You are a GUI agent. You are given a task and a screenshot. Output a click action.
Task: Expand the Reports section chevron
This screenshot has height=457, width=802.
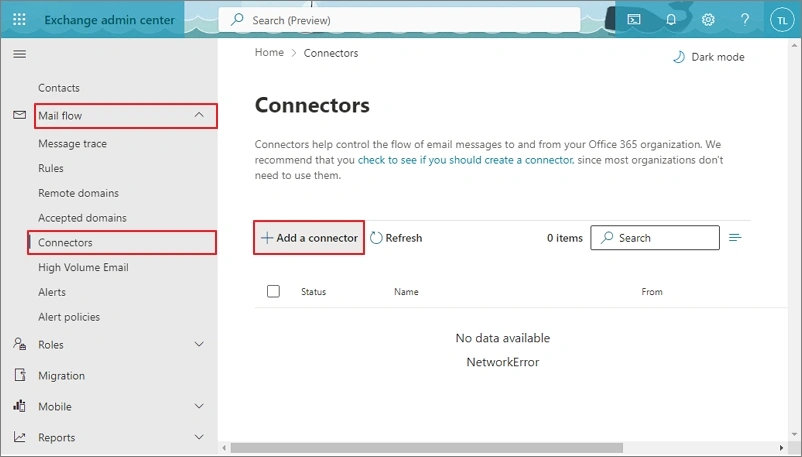coord(199,437)
